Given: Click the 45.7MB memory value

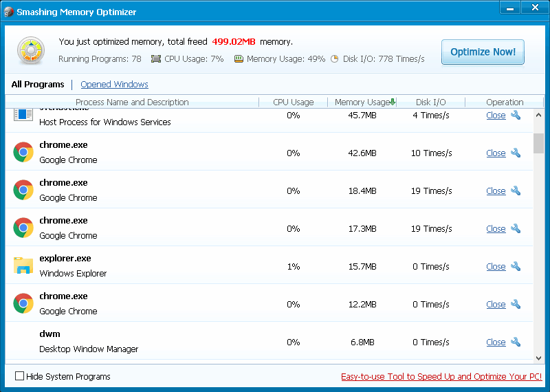Looking at the screenshot, I should point(362,116).
